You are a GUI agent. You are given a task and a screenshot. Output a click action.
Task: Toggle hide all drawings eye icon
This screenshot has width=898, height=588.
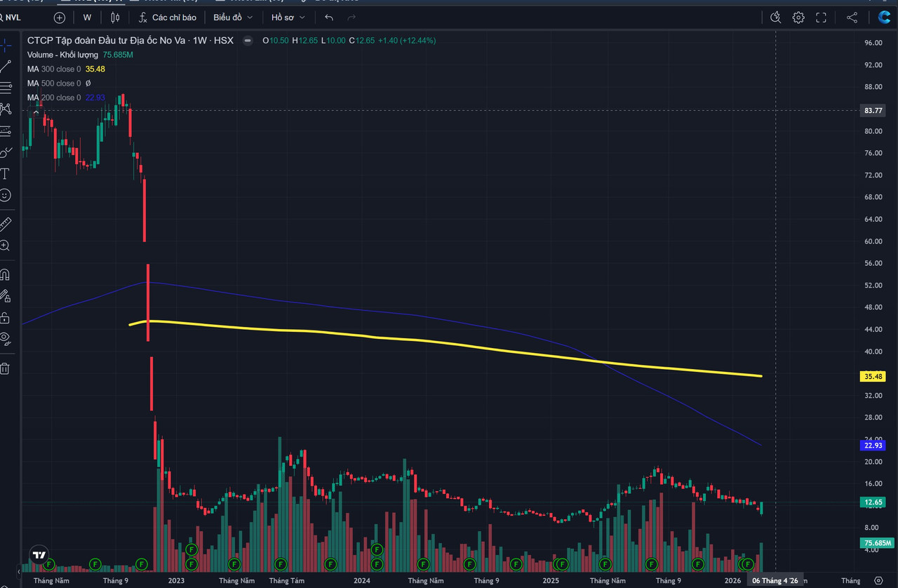[x=6, y=338]
